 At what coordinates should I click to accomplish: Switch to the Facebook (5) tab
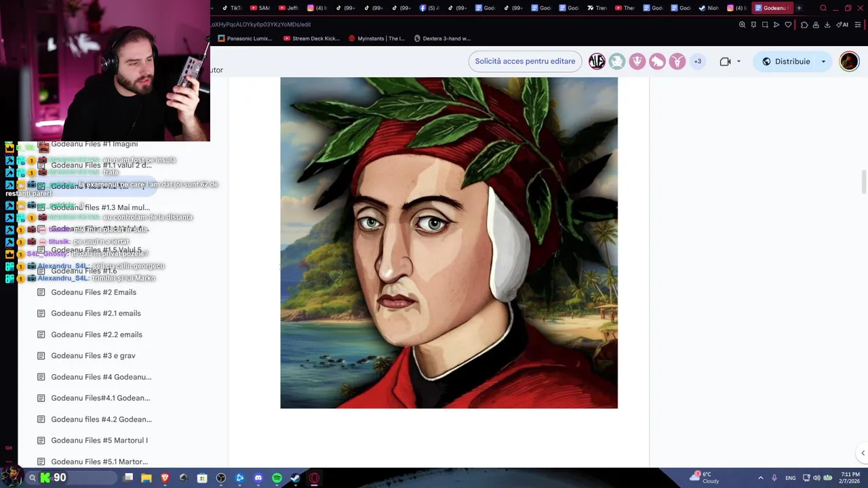[x=429, y=8]
